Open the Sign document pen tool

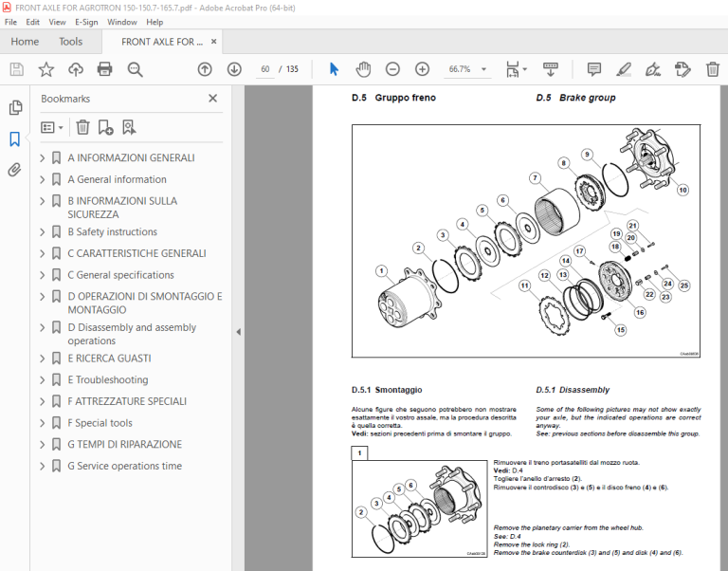point(653,69)
